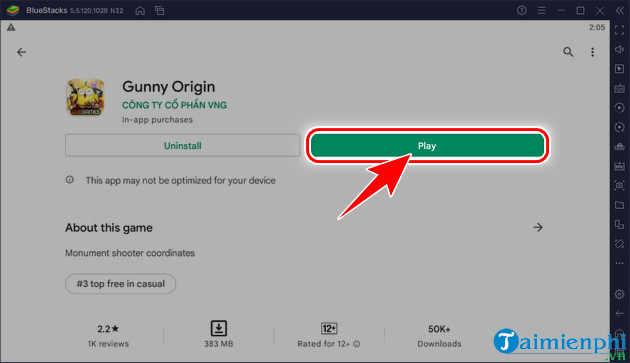The width and height of the screenshot is (630, 363).
Task: Click the sync operations circular icon
Action: (619, 127)
